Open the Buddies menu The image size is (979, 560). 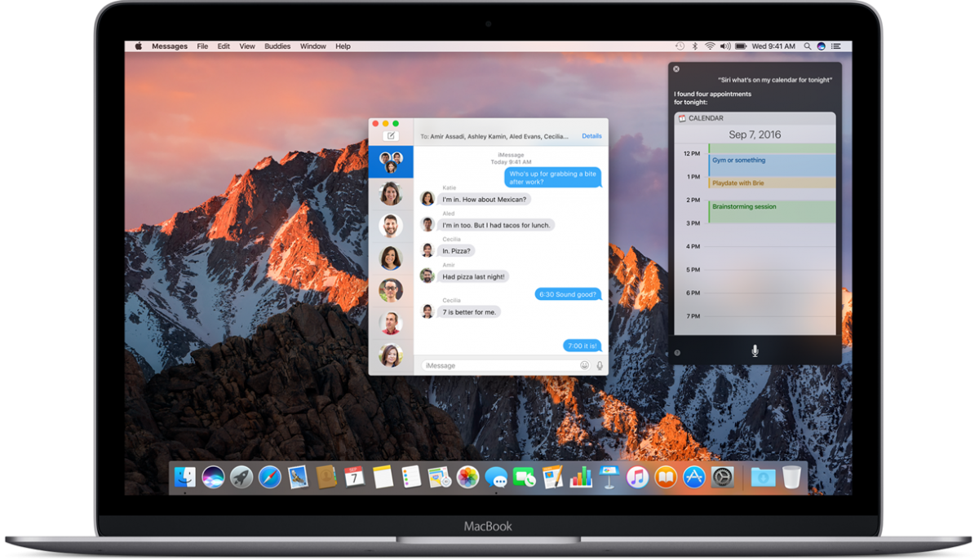point(277,46)
